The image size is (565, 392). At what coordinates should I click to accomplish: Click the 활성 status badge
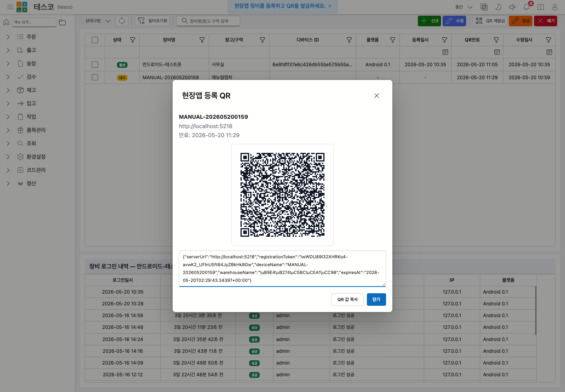tap(122, 65)
